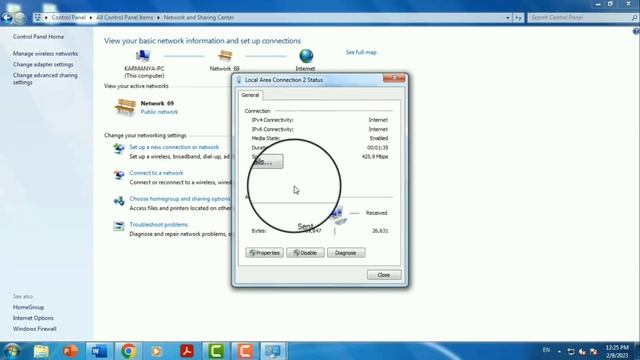Click the Action Center flag tray icon
640x360 pixels.
coord(594,351)
